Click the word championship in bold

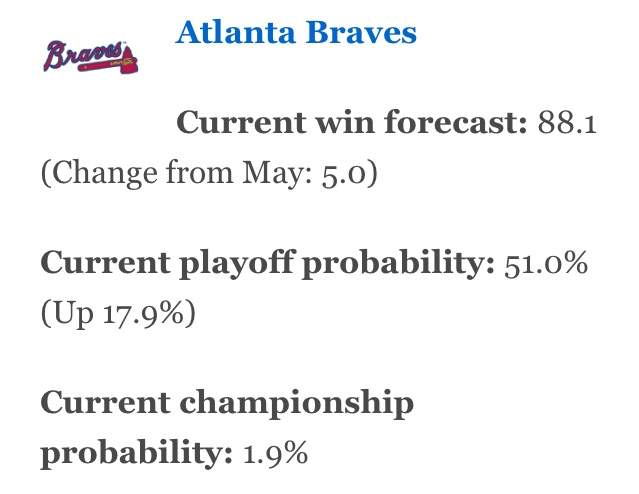[297, 403]
